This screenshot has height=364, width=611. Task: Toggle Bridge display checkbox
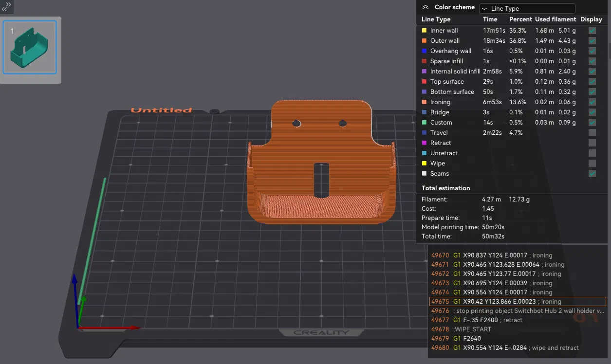[x=592, y=112]
